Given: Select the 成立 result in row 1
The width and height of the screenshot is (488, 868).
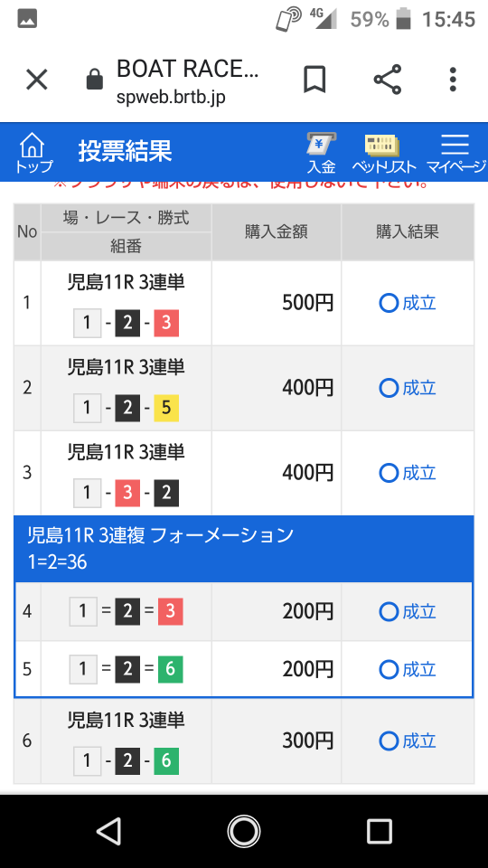Looking at the screenshot, I should pyautogui.click(x=408, y=304).
